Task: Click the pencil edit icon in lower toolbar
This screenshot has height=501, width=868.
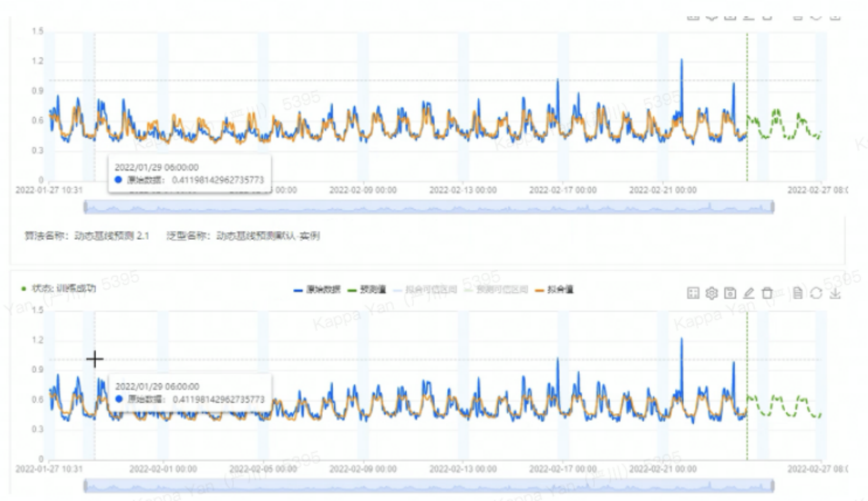Action: [749, 293]
